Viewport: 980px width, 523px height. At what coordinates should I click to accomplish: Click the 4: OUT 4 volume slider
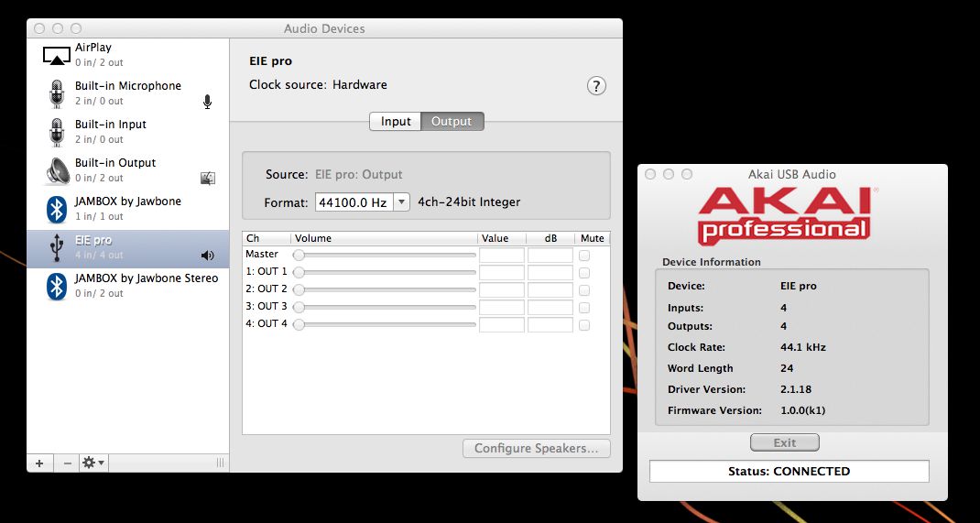click(385, 325)
